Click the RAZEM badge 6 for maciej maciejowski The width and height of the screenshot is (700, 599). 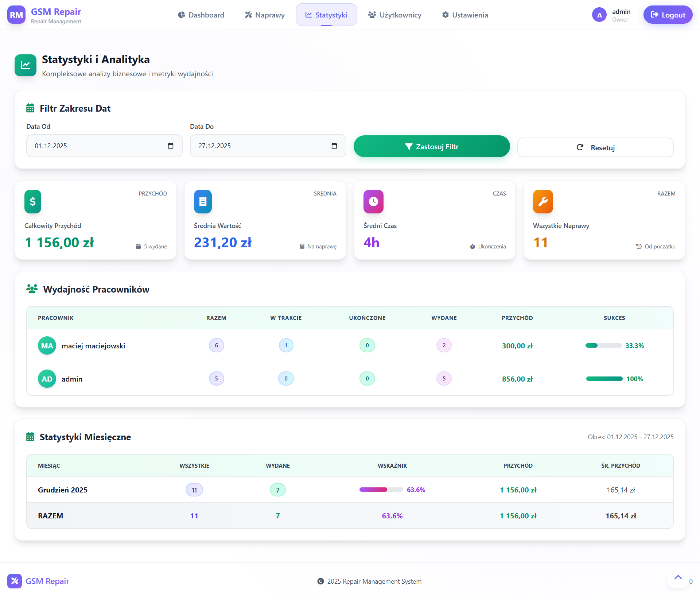217,345
